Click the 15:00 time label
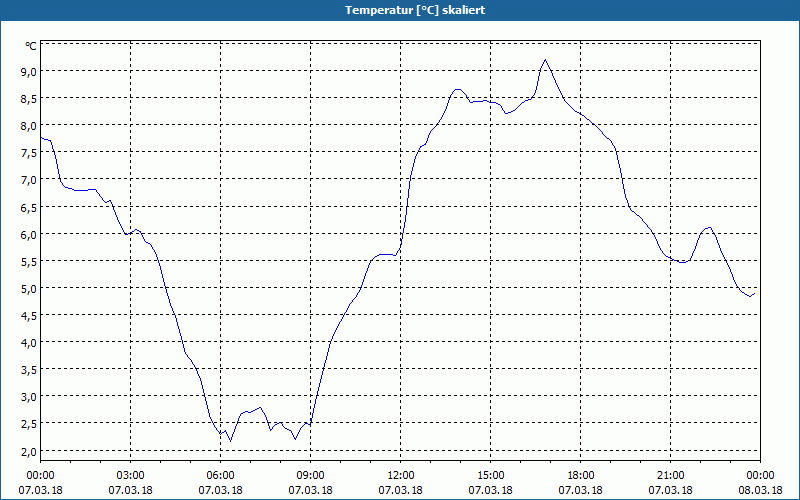This screenshot has height=500, width=800. pyautogui.click(x=491, y=476)
